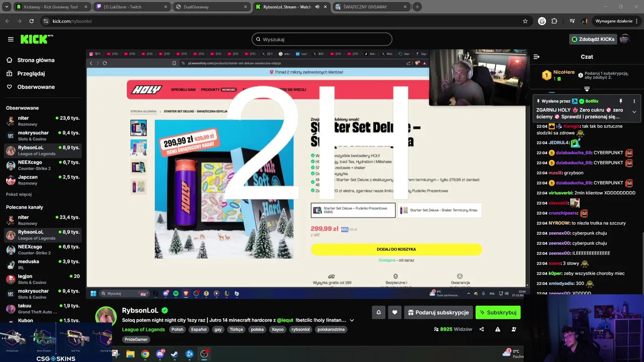The height and width of the screenshot is (362, 644).
Task: Click the poiskarodzina tag
Action: [x=332, y=329]
